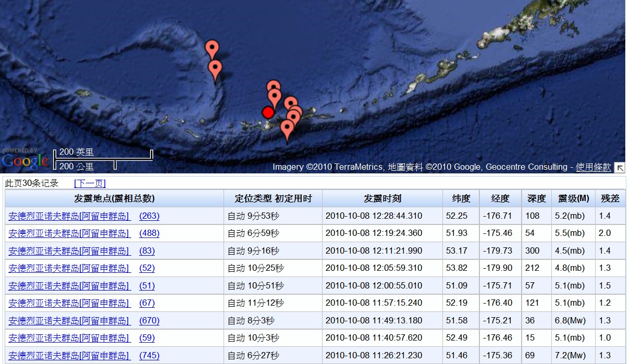Toggle the overview map arrow in map corner
Image resolution: width=630 pixels, height=364 pixels.
620,168
